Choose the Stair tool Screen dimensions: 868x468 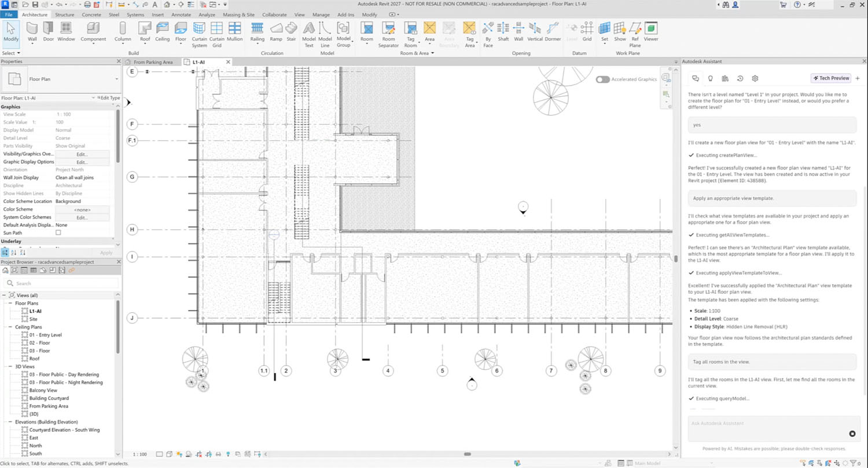click(291, 32)
